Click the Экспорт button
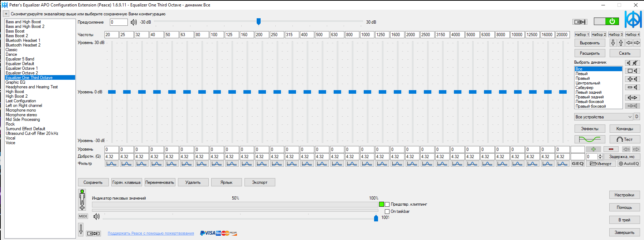 [x=260, y=182]
